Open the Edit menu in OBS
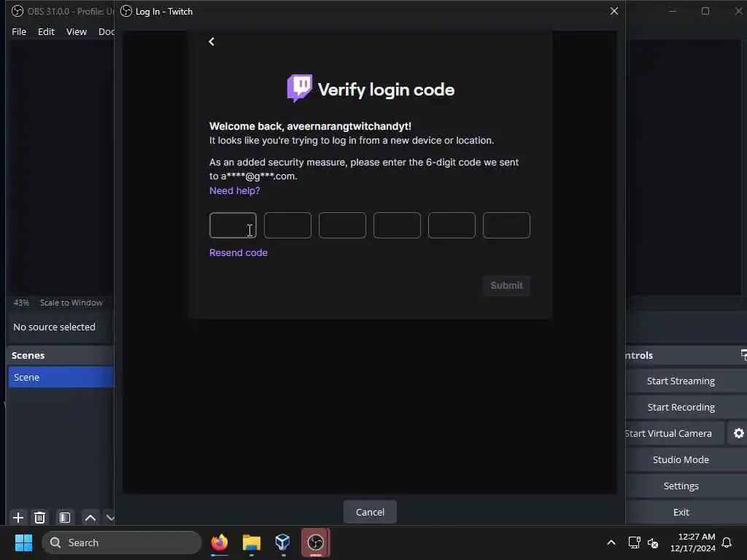This screenshot has width=747, height=560. point(46,31)
